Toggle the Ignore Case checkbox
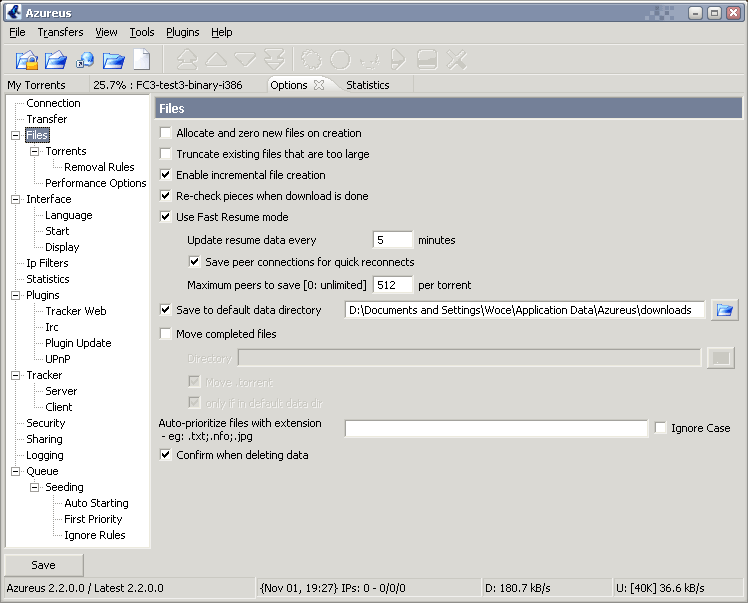748x603 pixels. pos(661,428)
